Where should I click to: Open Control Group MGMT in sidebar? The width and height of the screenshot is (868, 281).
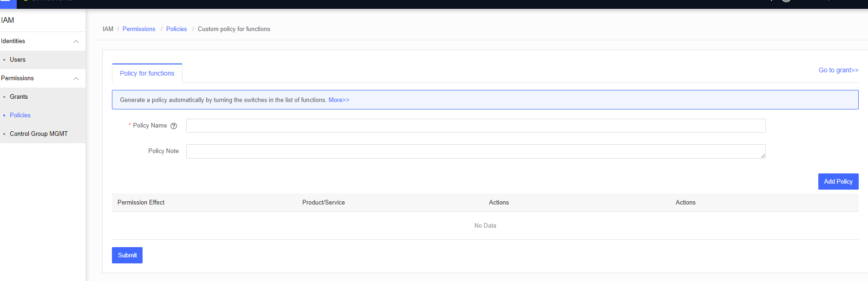click(x=39, y=134)
